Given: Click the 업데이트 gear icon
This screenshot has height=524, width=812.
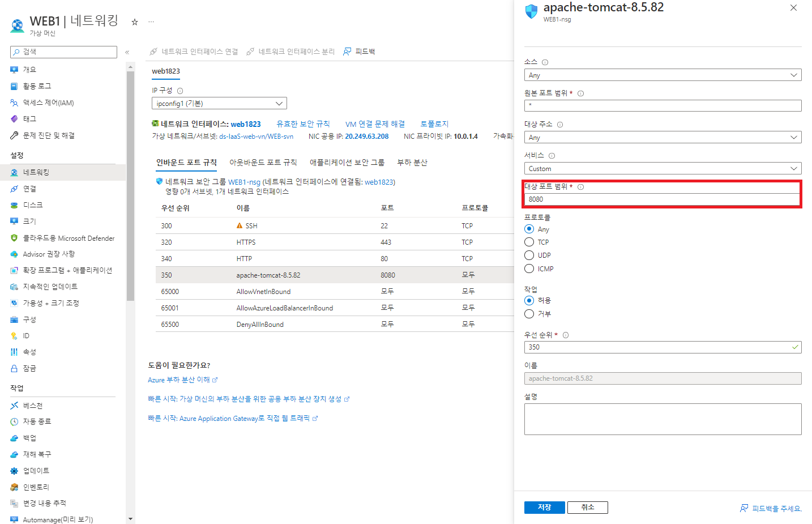Looking at the screenshot, I should 14,471.
